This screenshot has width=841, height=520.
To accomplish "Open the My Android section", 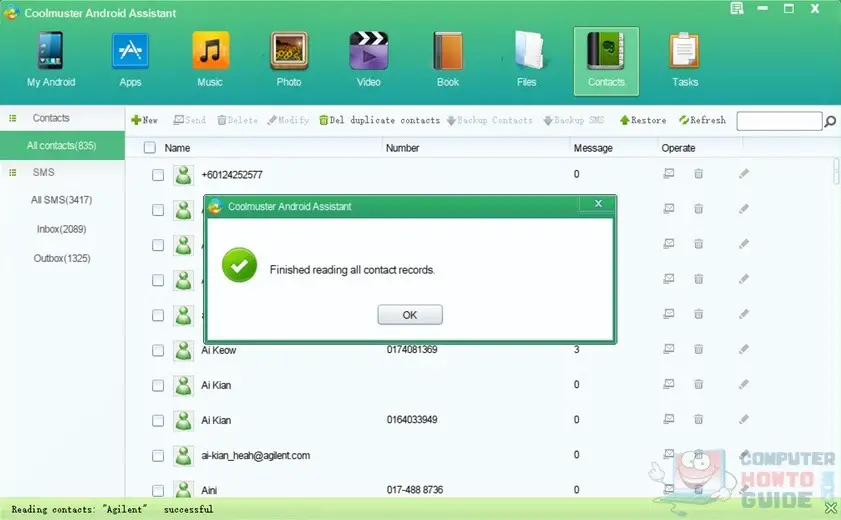I will point(51,60).
